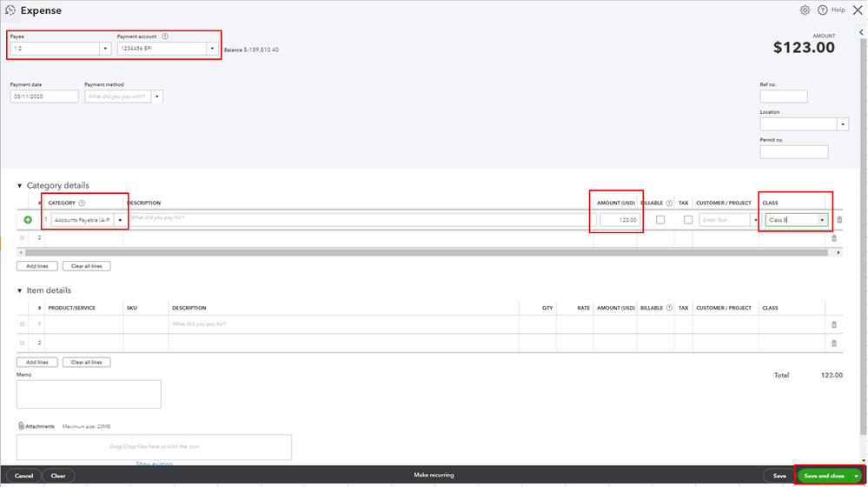The height and width of the screenshot is (487, 868).
Task: Collapse the Category details section
Action: click(x=19, y=185)
